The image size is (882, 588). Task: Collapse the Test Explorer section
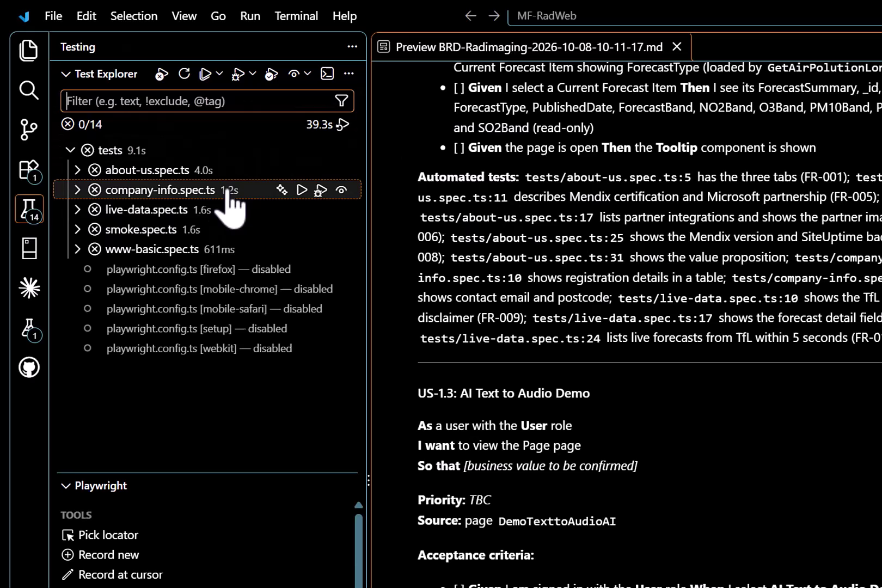tap(66, 73)
